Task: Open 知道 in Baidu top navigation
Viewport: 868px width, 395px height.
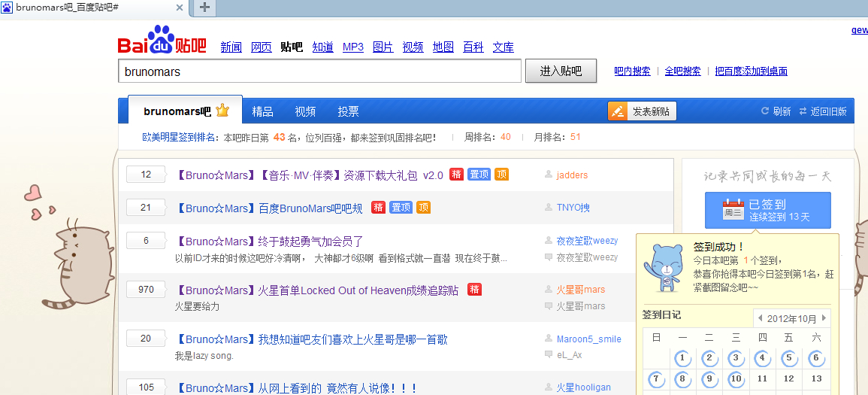Action: tap(322, 47)
